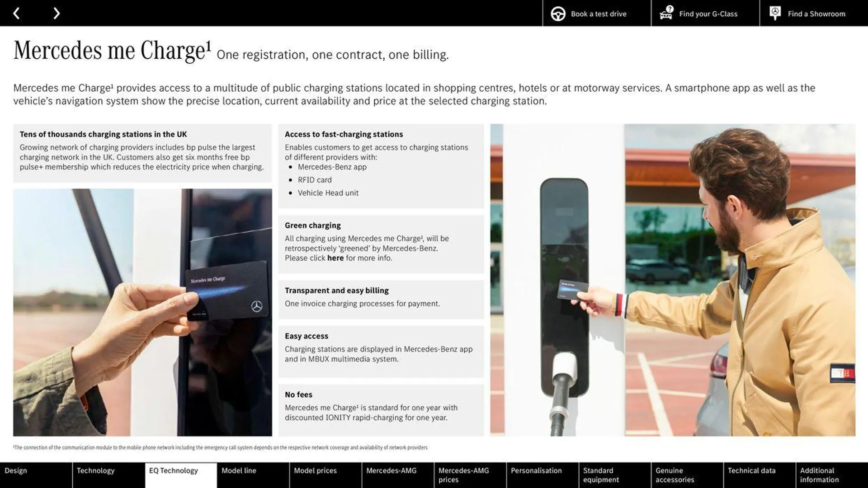Click the G-Class finder vehicle icon
The height and width of the screenshot is (488, 868).
pos(665,13)
